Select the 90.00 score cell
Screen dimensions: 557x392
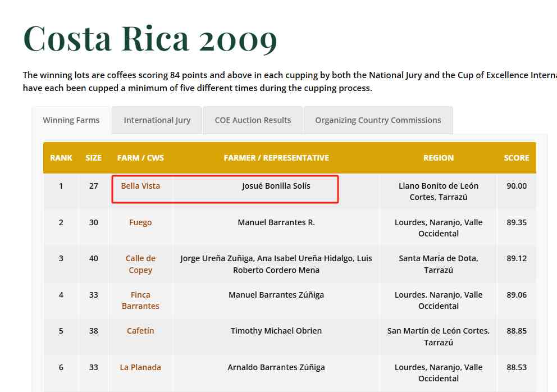pyautogui.click(x=517, y=186)
